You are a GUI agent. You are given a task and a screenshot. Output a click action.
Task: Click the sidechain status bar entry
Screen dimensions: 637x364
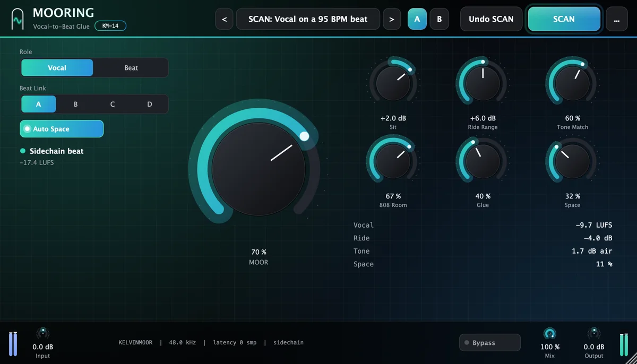(288, 343)
